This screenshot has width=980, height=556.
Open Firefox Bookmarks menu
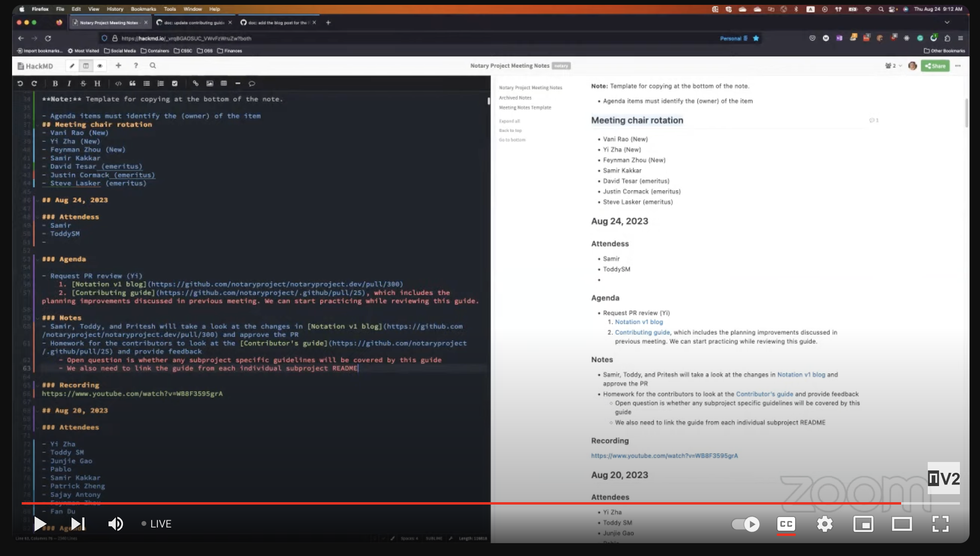click(143, 9)
